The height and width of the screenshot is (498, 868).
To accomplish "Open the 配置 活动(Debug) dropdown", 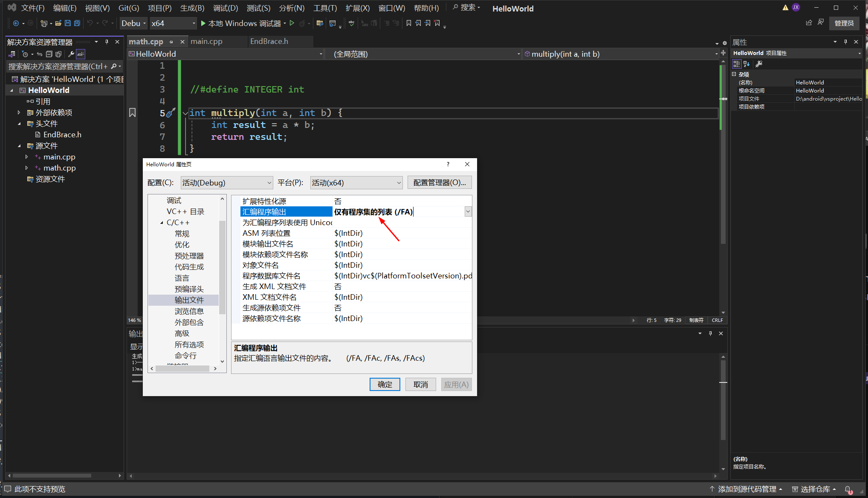I will (226, 183).
